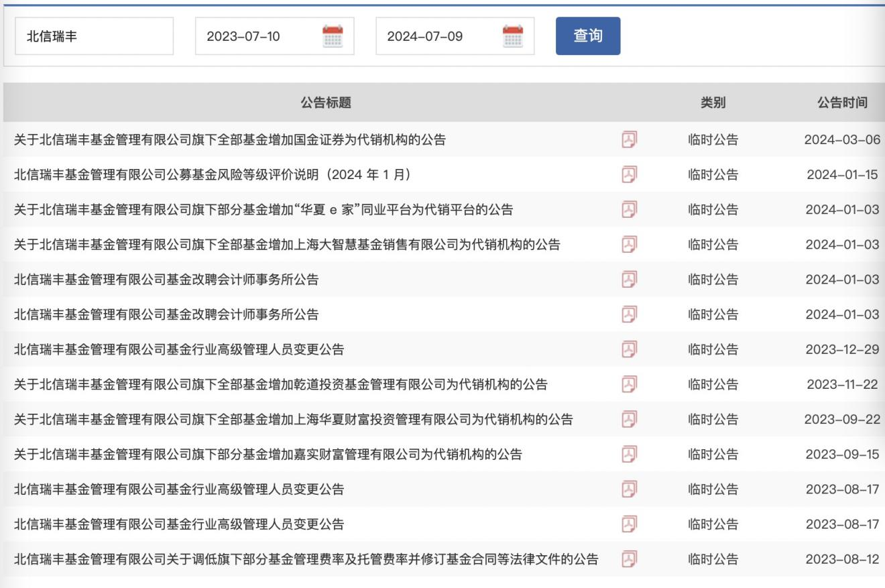Select the date 2023-12-29
The height and width of the screenshot is (588, 885).
[842, 349]
